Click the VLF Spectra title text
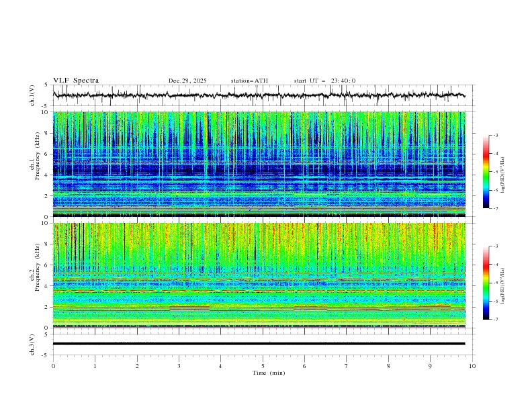The height and width of the screenshot is (411, 532). point(76,81)
